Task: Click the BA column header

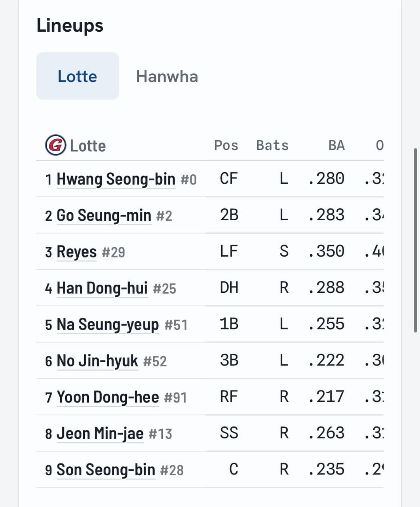Action: (x=336, y=145)
